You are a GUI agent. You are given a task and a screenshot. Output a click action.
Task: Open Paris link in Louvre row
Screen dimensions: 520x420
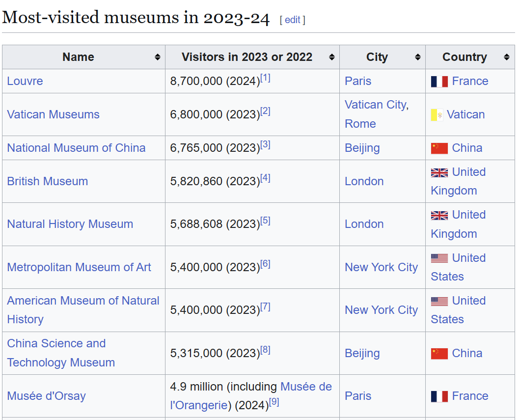click(358, 81)
